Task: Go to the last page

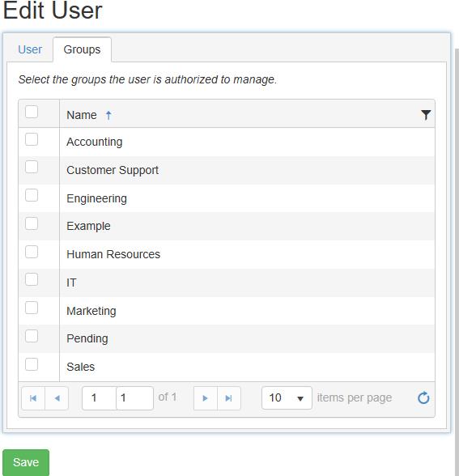Action: coord(229,398)
